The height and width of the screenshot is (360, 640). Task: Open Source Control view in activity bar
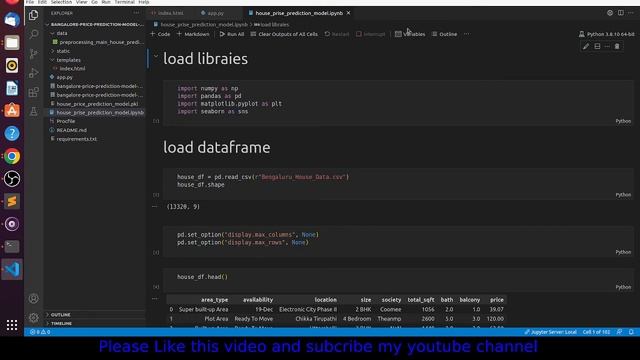[33, 53]
